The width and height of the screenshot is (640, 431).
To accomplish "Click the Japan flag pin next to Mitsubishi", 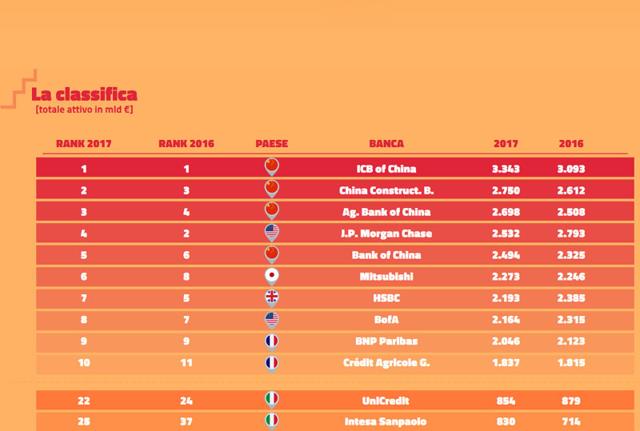I will click(271, 276).
